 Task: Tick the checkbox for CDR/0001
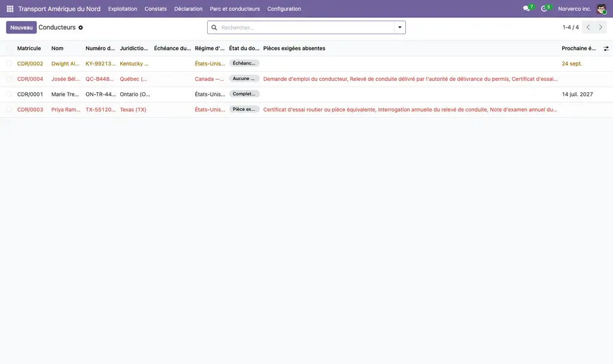coord(8,94)
